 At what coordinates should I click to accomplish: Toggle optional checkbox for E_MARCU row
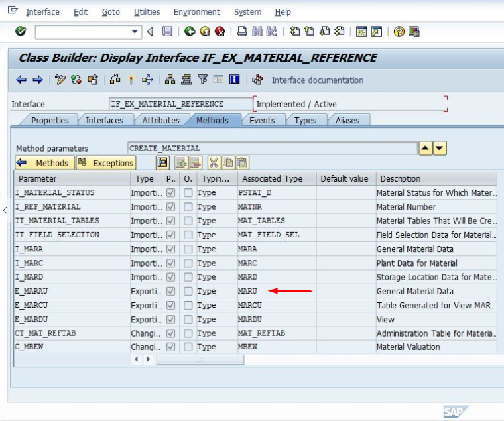(188, 305)
